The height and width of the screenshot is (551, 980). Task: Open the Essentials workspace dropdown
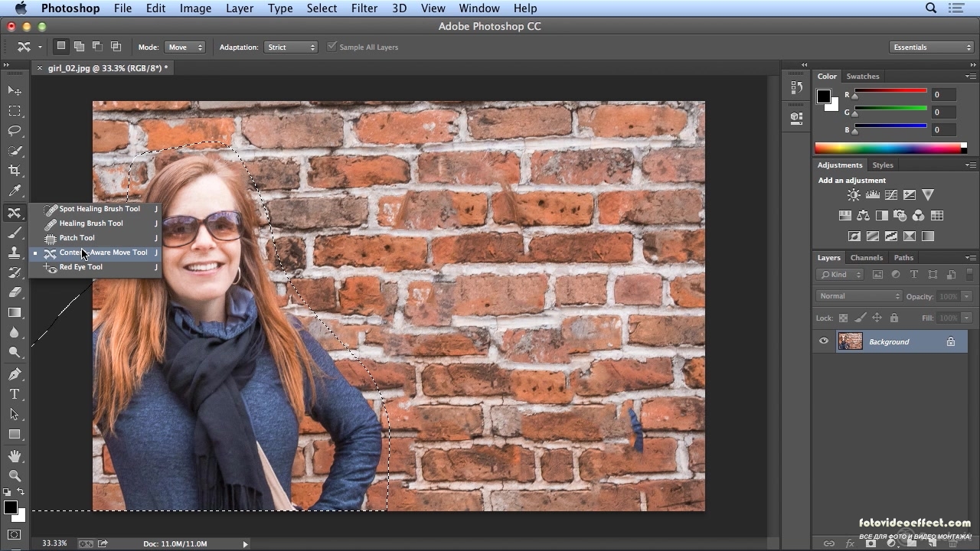tap(932, 47)
